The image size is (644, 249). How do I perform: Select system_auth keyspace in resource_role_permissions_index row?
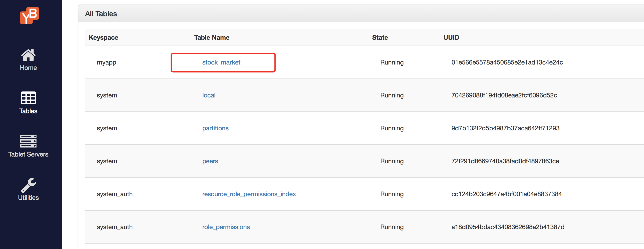(x=114, y=194)
